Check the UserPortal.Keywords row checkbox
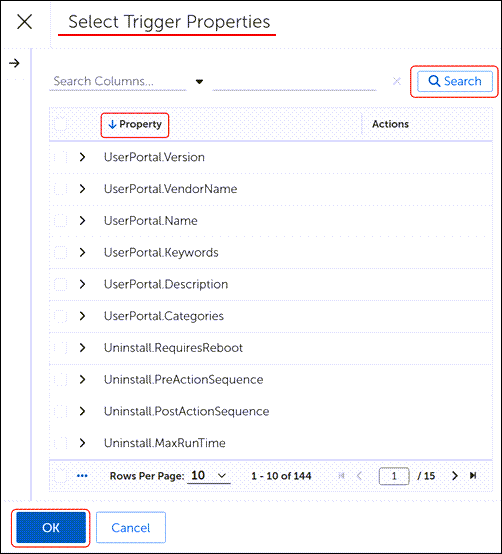502x554 pixels. [61, 252]
